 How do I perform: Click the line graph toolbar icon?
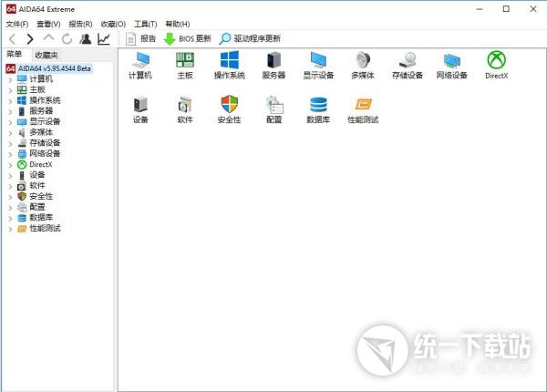[x=104, y=39]
